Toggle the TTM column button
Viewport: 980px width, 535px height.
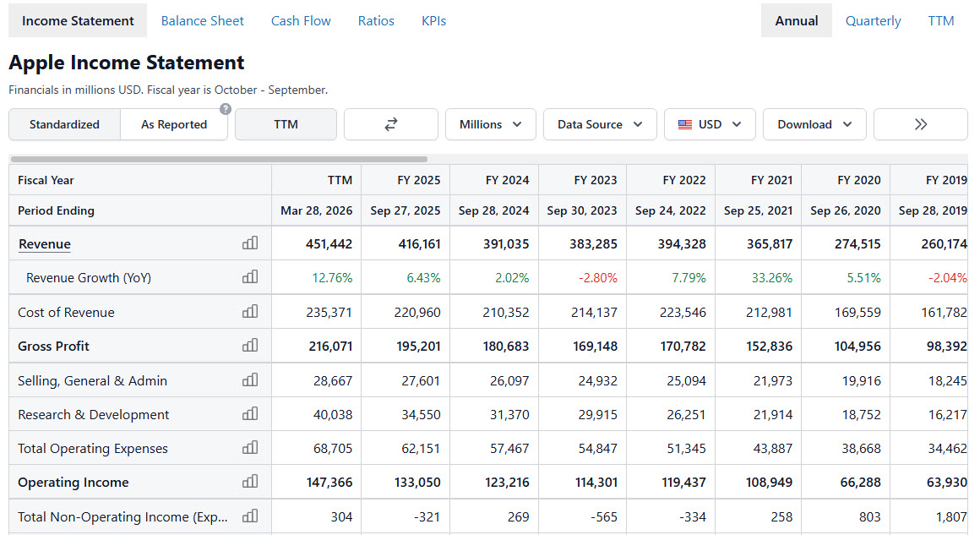tap(286, 124)
